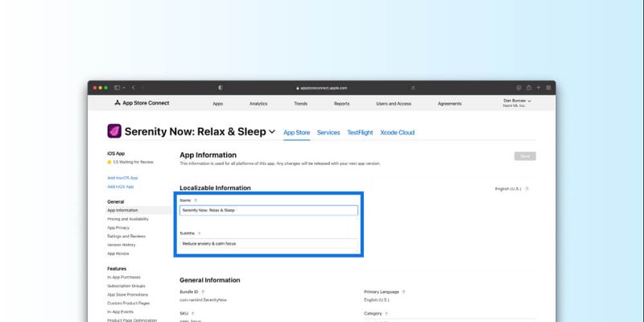Show Safari tab overview grid icon
644x322 pixels.
[x=548, y=88]
